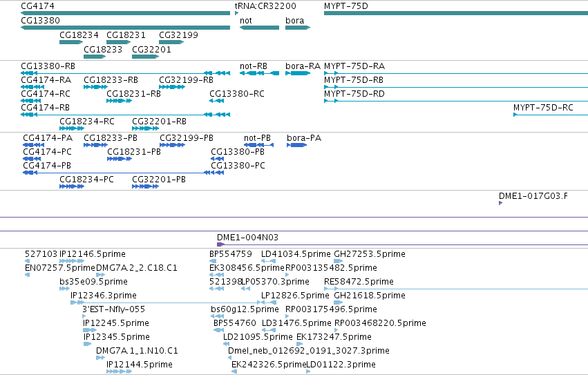Click the EK308456.5prime EST glyph
Image resolution: width=588 pixels, height=375 pixels.
click(x=217, y=276)
